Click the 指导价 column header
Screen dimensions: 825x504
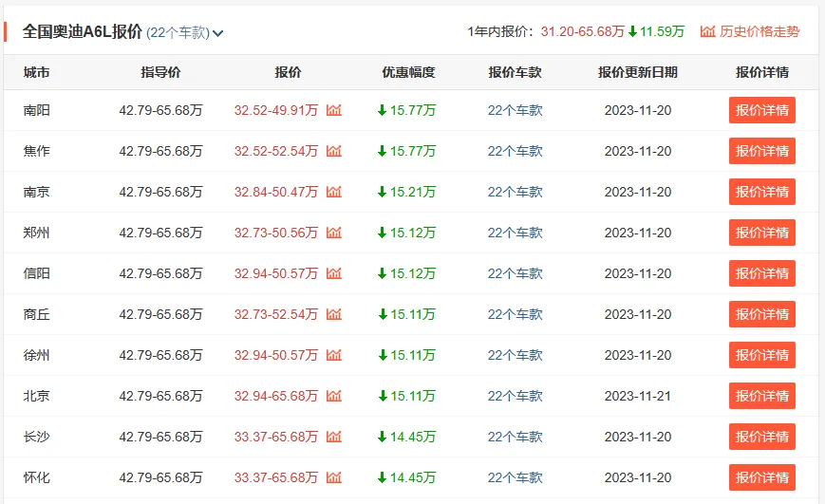[x=160, y=72]
